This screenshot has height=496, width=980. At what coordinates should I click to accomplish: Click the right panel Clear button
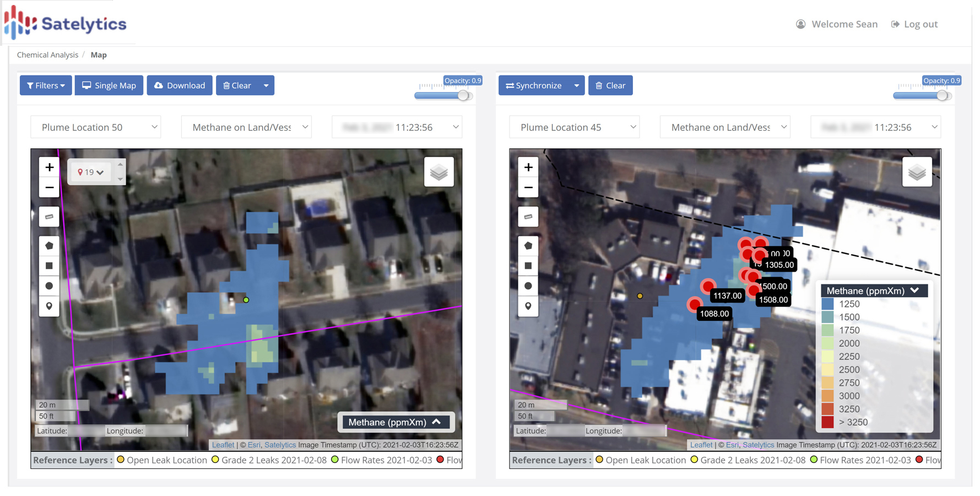tap(610, 85)
